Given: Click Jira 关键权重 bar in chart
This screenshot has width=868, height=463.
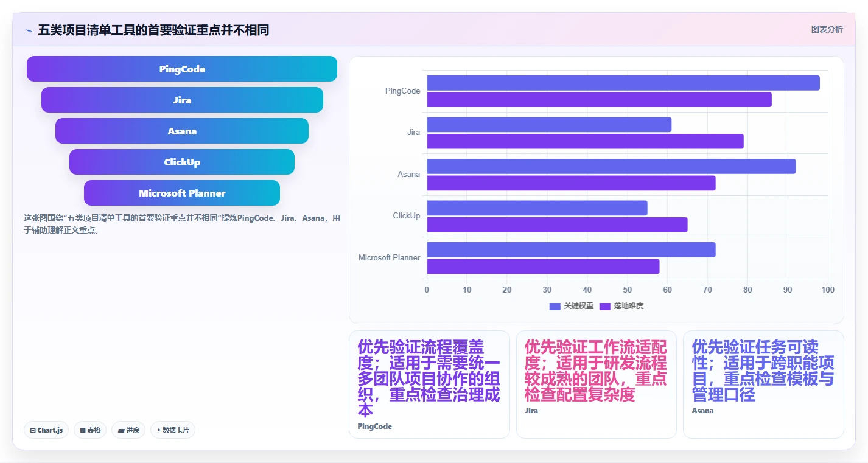Looking at the screenshot, I should coord(549,125).
